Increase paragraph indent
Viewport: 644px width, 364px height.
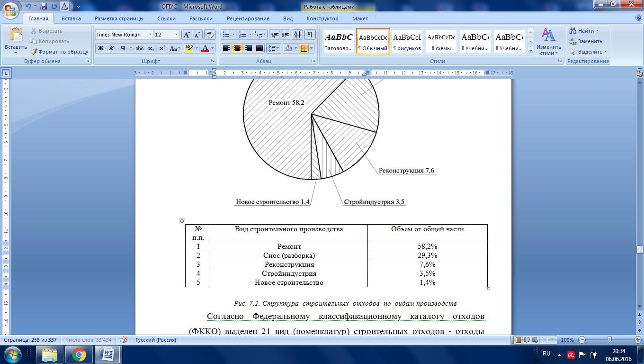[286, 35]
